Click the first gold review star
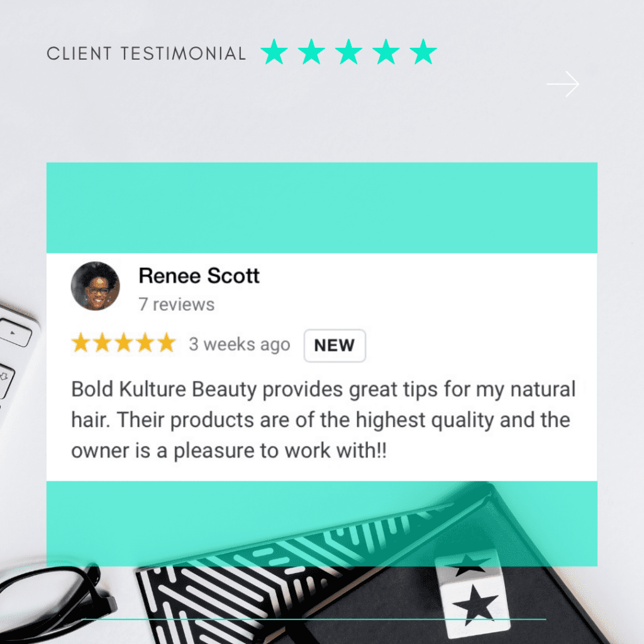The image size is (644, 644). 81,343
